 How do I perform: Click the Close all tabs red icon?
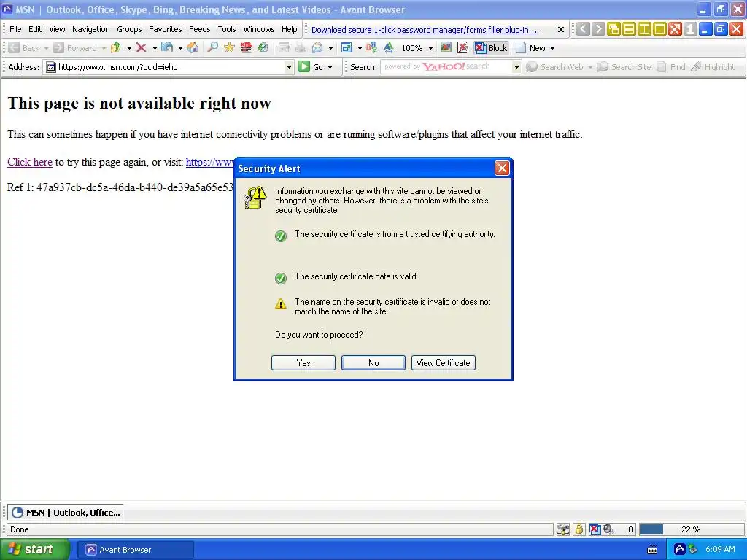tap(675, 29)
